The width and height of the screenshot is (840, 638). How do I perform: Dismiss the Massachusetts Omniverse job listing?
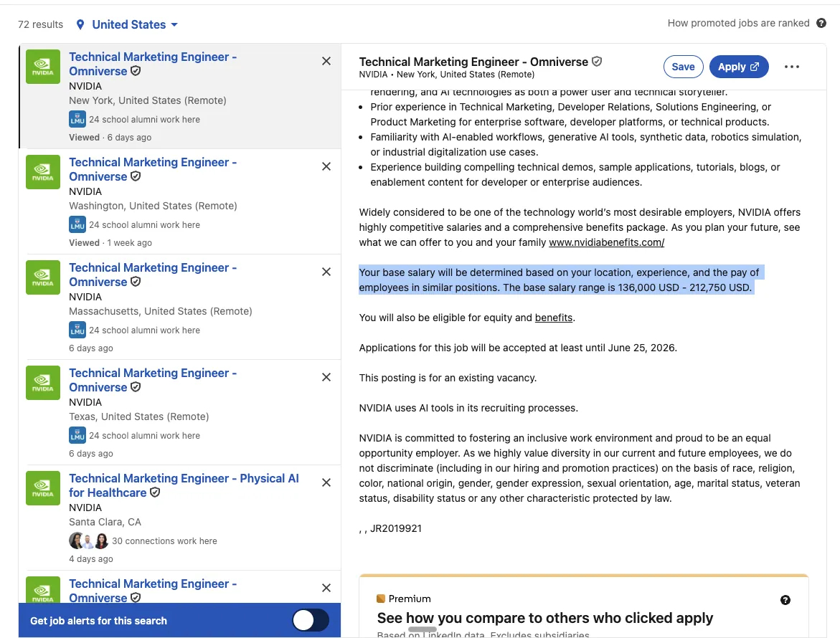click(326, 272)
